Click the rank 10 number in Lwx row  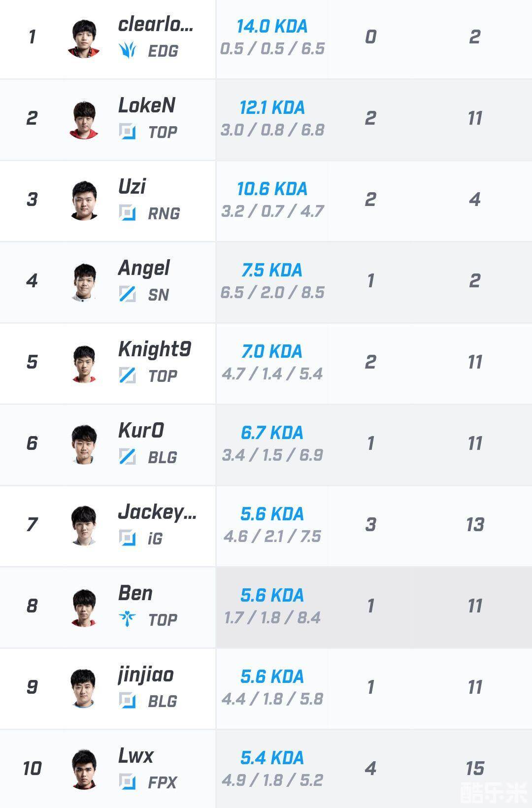click(x=32, y=768)
